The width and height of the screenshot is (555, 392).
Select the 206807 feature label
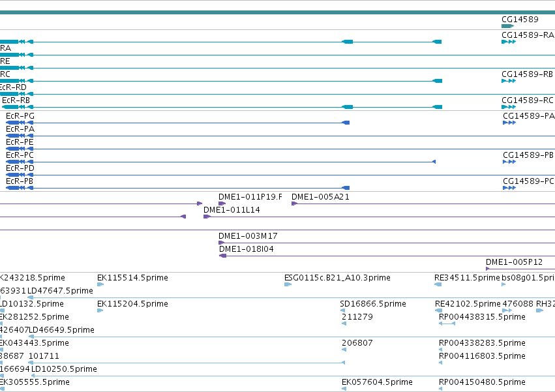357,343
